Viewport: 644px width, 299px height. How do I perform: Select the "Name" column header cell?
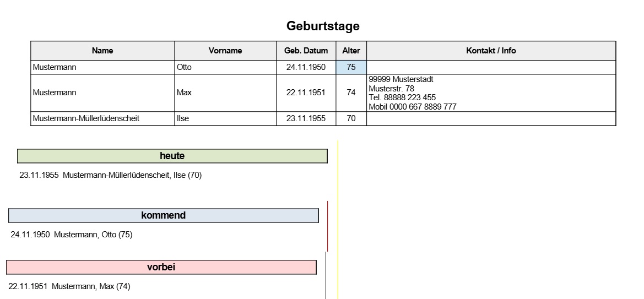(102, 51)
